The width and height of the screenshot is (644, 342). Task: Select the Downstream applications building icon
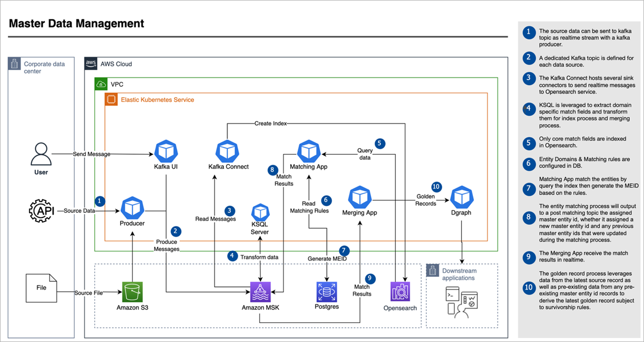point(432,270)
